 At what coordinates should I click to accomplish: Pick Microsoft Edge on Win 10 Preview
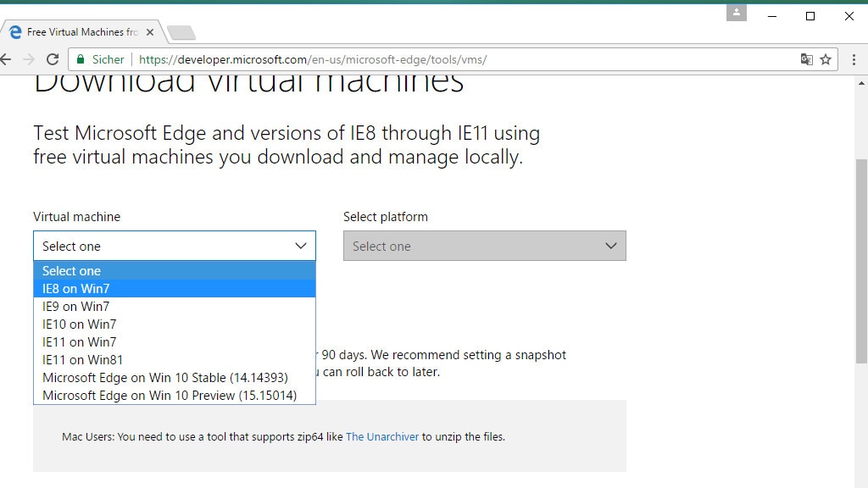tap(170, 396)
